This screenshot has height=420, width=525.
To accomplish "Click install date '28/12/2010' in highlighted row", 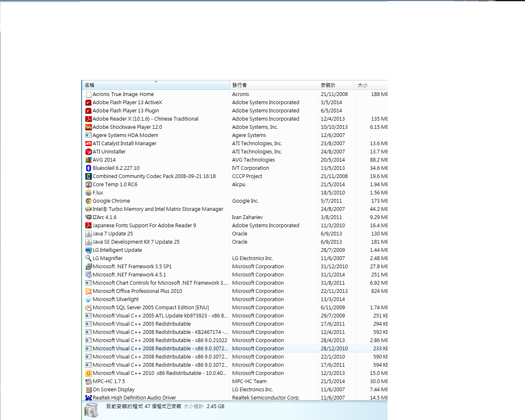I will pos(334,349).
